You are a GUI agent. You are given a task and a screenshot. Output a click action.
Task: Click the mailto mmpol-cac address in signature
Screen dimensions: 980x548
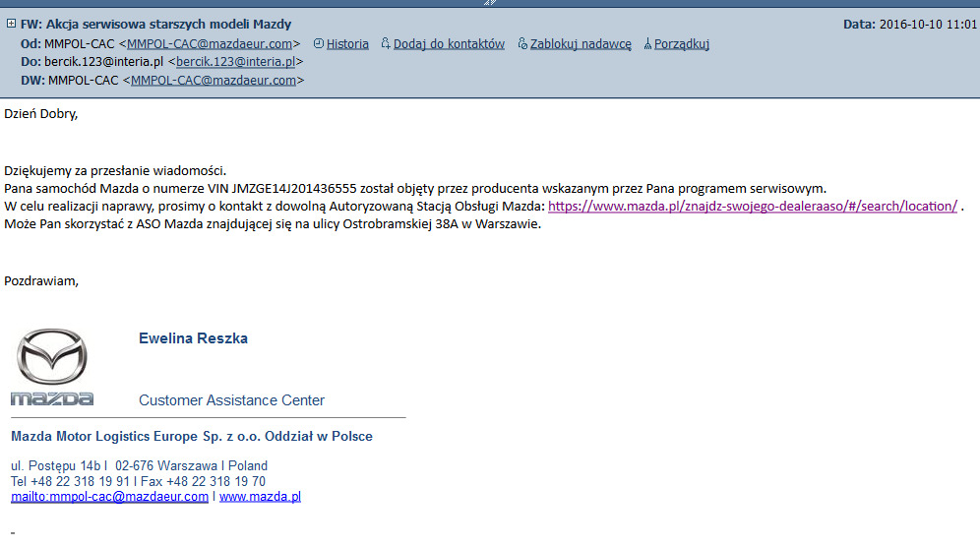click(x=109, y=497)
